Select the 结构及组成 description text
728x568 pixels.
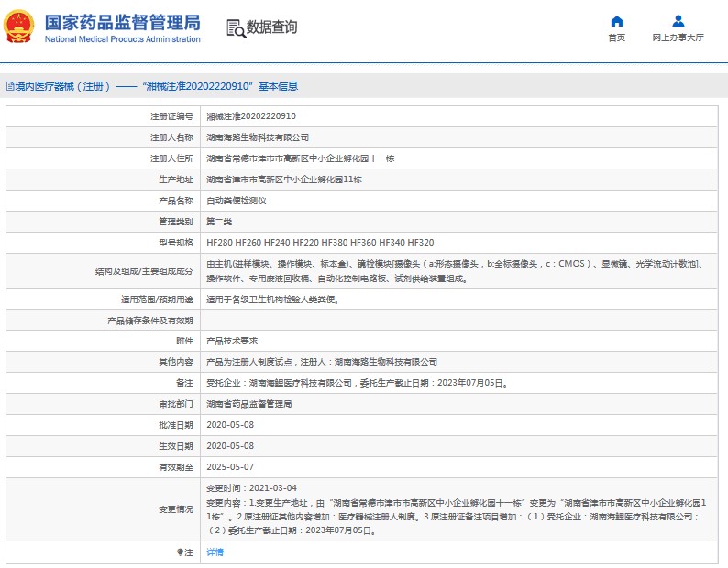(x=456, y=271)
